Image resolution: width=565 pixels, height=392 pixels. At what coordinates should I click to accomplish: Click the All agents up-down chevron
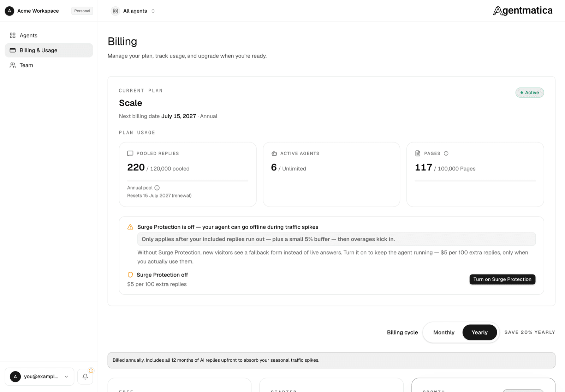click(153, 11)
